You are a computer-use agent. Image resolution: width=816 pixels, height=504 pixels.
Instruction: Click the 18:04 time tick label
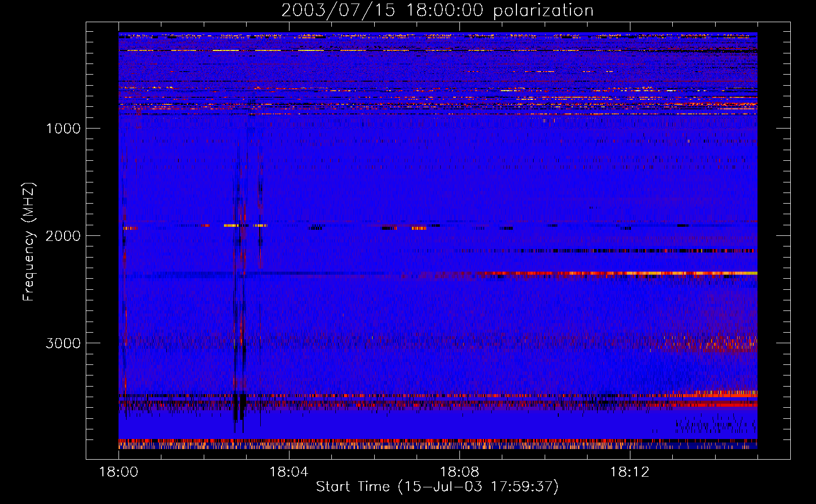289,472
